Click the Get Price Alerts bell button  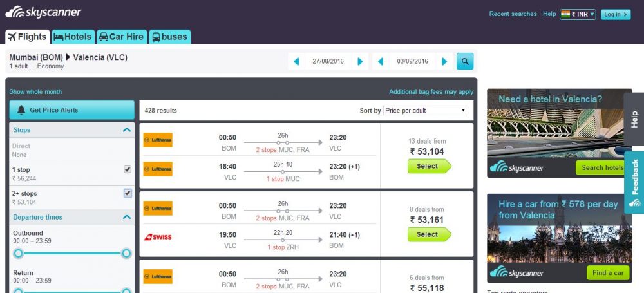(71, 110)
